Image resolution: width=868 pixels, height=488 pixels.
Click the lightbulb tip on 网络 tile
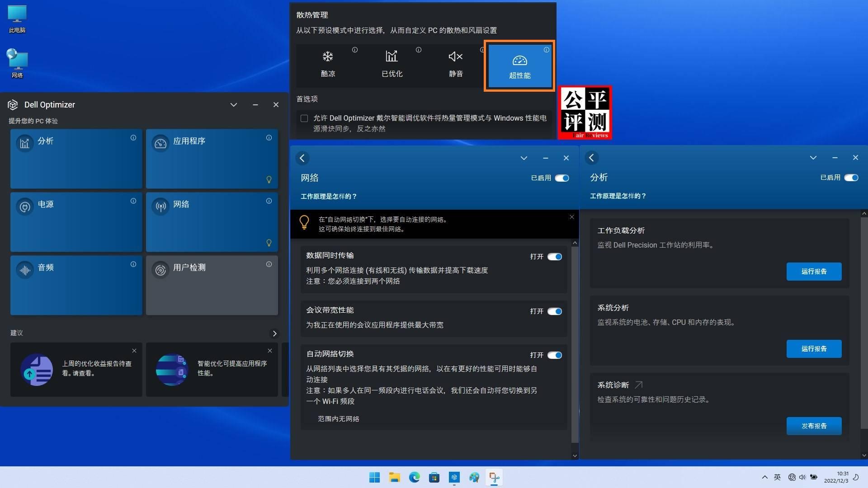click(269, 243)
